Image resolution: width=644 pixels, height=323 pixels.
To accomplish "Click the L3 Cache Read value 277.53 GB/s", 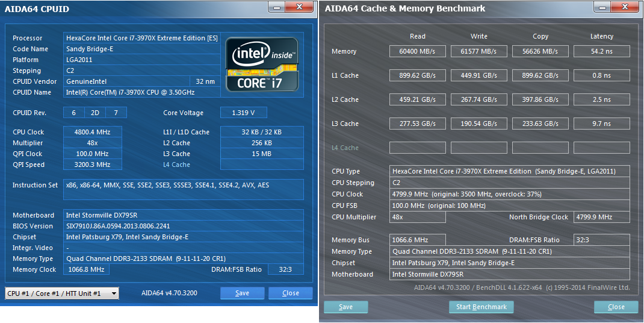I will (x=417, y=124).
